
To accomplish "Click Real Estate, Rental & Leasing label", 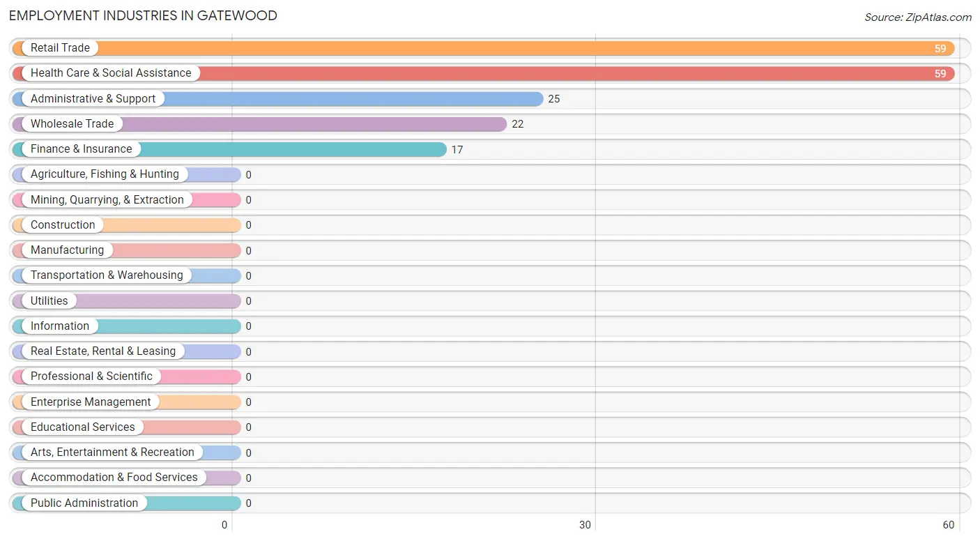I will [x=103, y=351].
